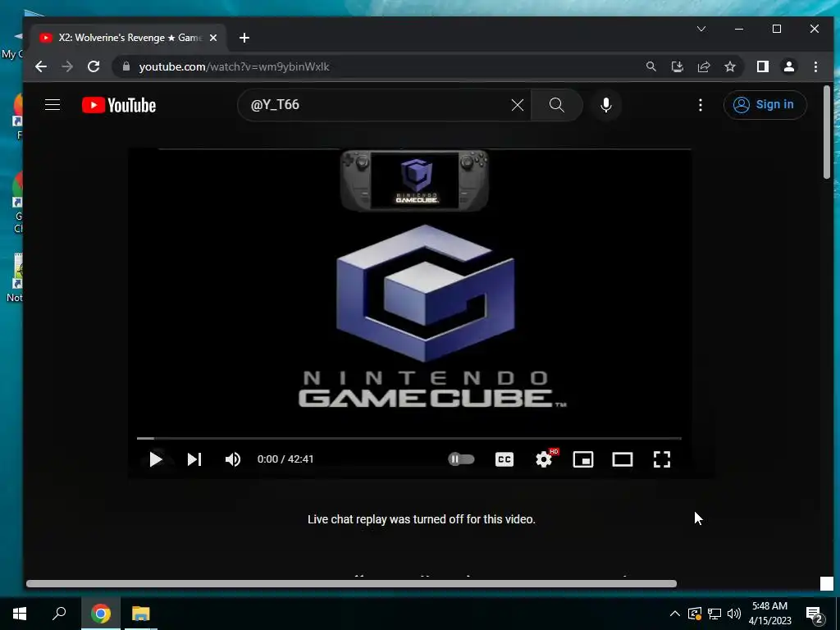Switch to theater mode

[623, 459]
